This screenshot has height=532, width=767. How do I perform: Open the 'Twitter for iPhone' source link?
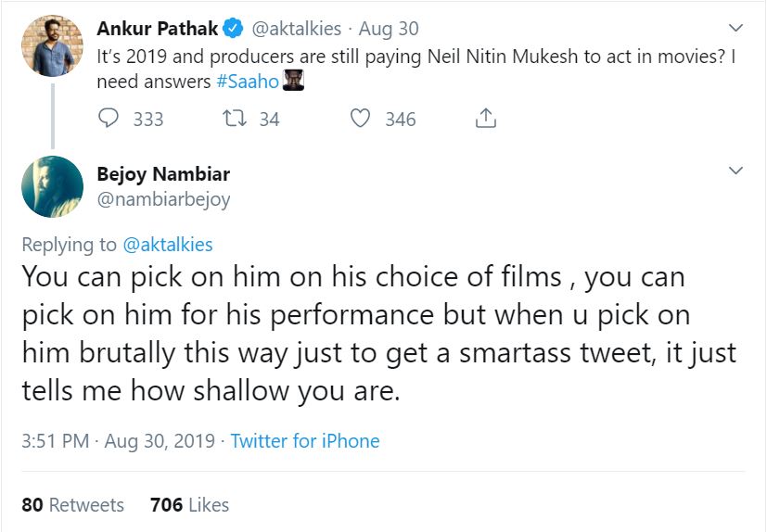click(305, 441)
